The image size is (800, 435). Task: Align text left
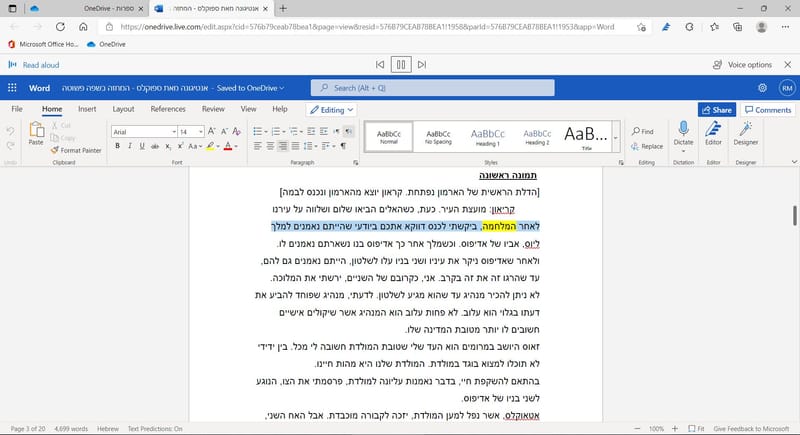click(257, 146)
